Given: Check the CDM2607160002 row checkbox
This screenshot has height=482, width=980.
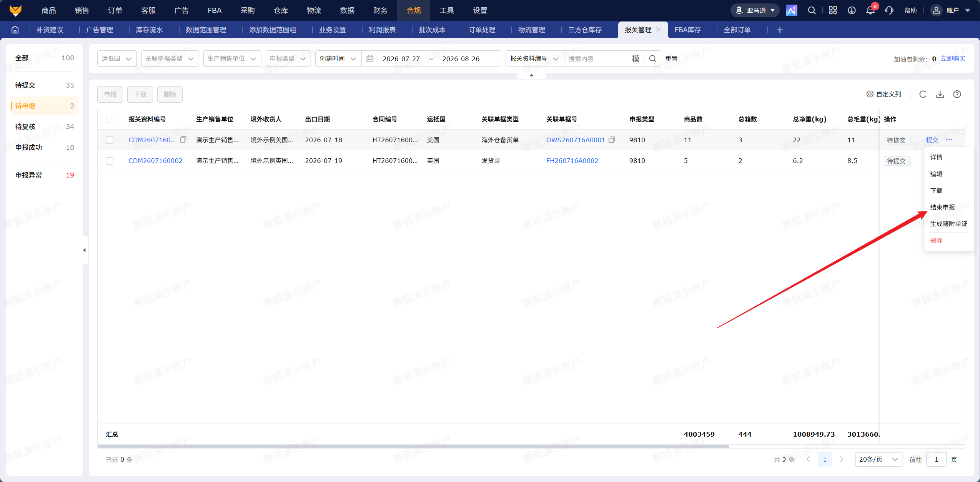Looking at the screenshot, I should [x=110, y=161].
